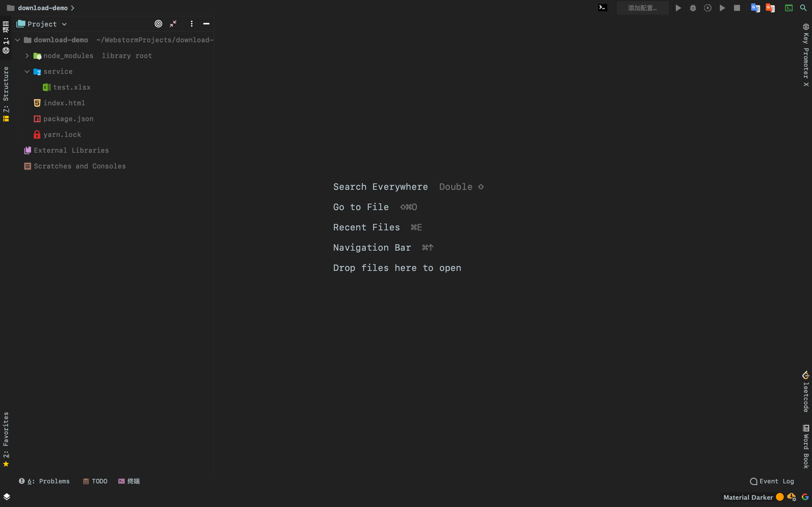Click the Run with Coverage icon
This screenshot has height=507, width=812.
pyautogui.click(x=708, y=8)
